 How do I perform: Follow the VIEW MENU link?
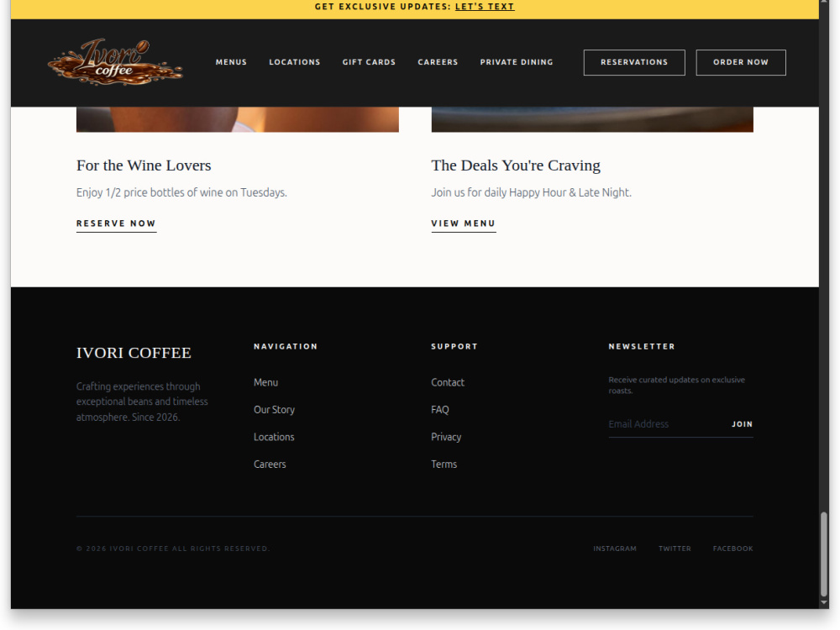click(x=464, y=224)
